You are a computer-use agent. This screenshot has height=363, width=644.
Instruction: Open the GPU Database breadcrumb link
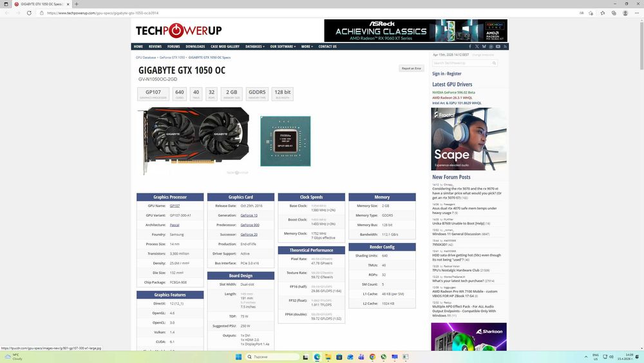pos(146,57)
